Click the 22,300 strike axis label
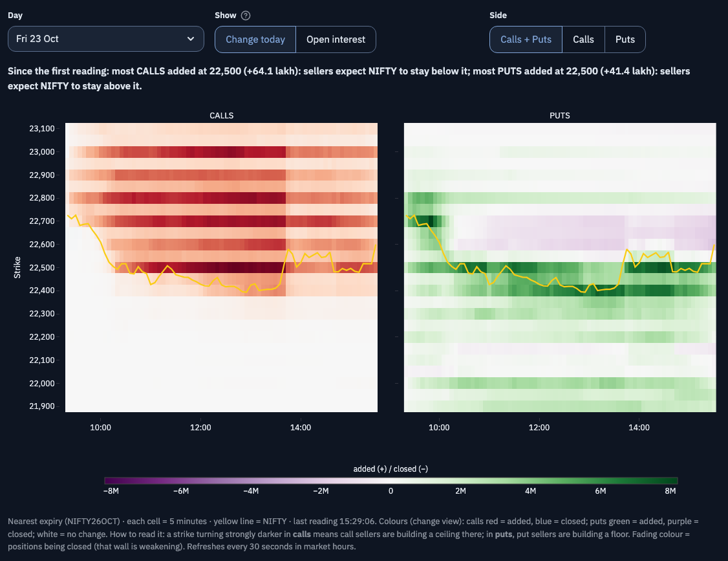Image resolution: width=728 pixels, height=561 pixels. pyautogui.click(x=42, y=313)
